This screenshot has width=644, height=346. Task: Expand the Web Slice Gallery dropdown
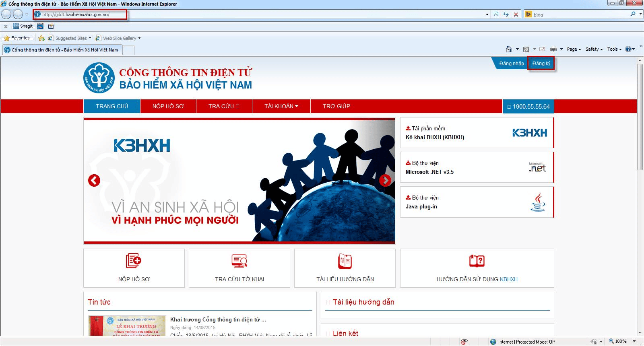pos(139,38)
